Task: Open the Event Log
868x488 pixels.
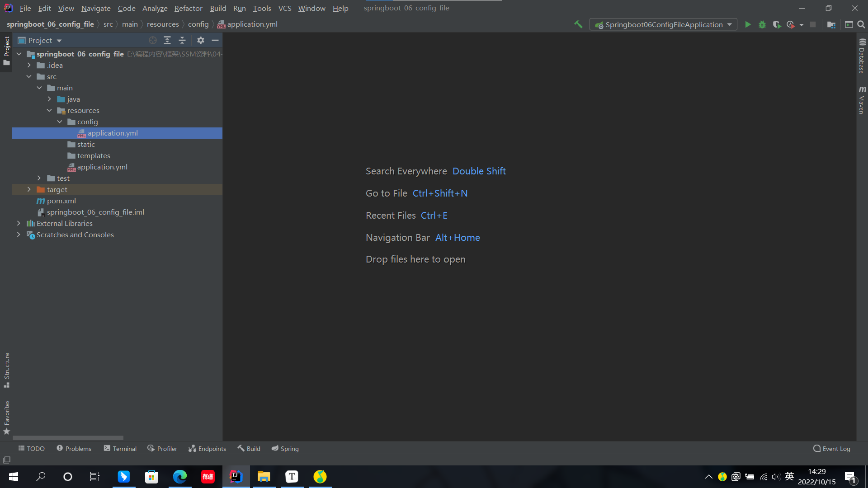Action: [x=832, y=448]
